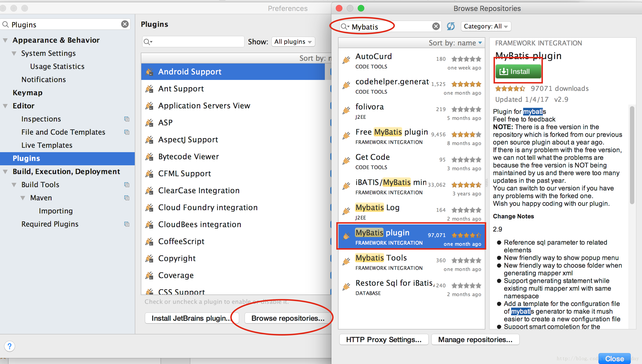The width and height of the screenshot is (642, 364).
Task: Collapse the Appearance & Behavior section
Action: click(x=5, y=40)
